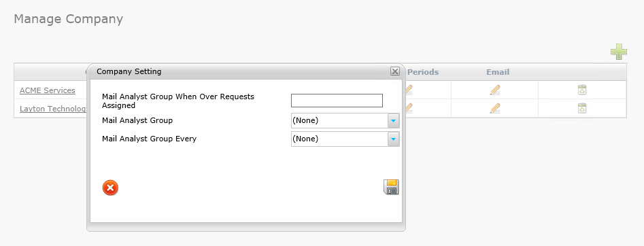Click the Company Setting dialog title
The image size is (644, 246).
pyautogui.click(x=129, y=71)
